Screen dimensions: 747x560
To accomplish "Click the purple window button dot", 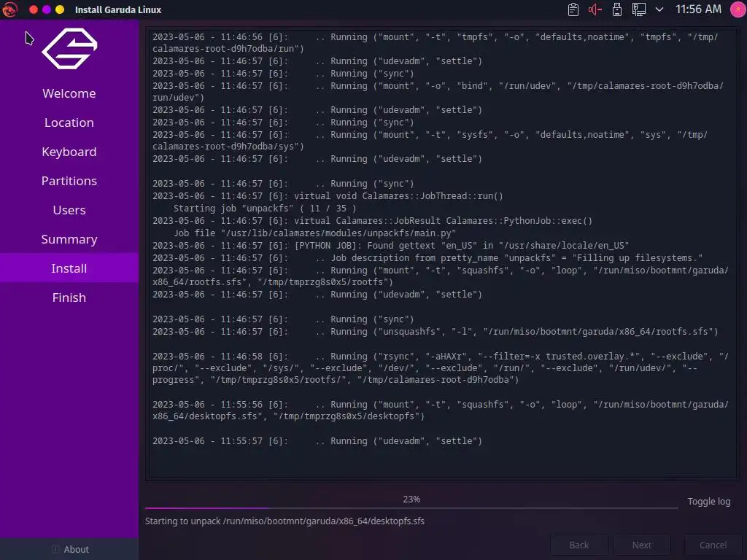I will coord(47,9).
